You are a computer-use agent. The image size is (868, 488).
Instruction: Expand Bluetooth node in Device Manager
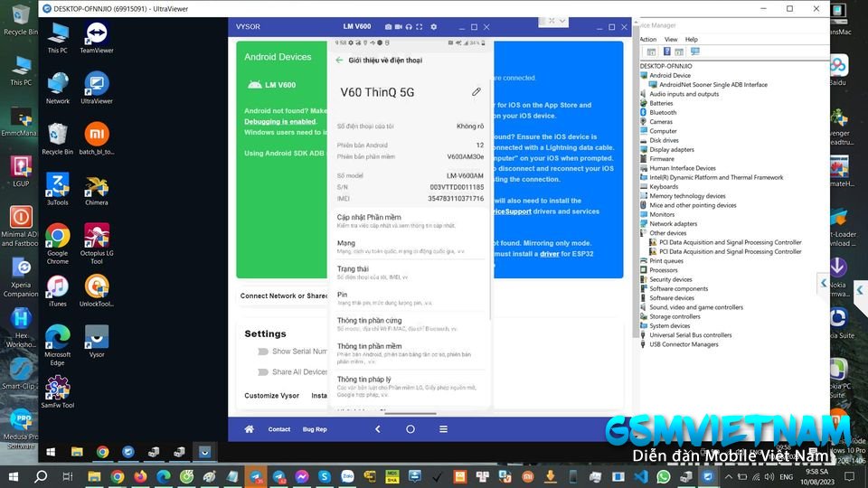[x=663, y=112]
